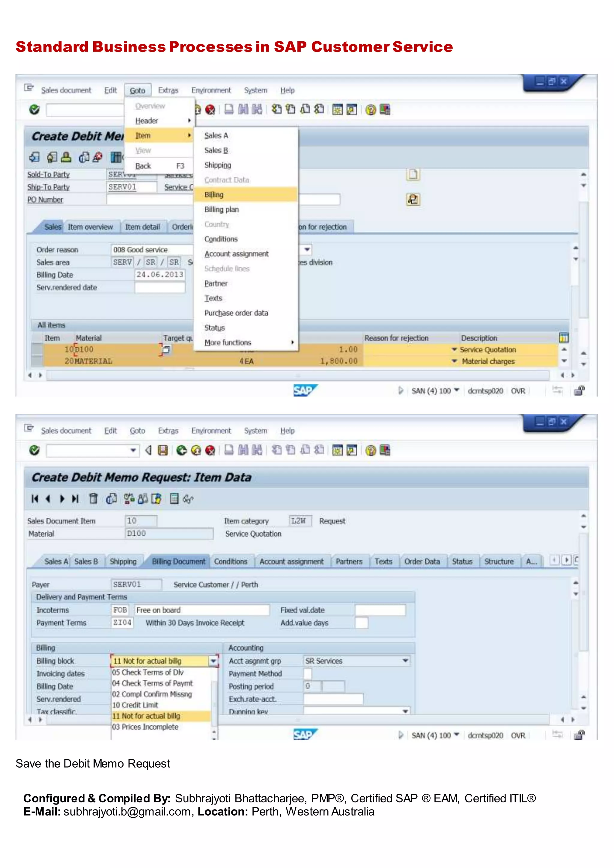Click table settings icon above Description column
The image size is (614, 868).
coord(563,337)
